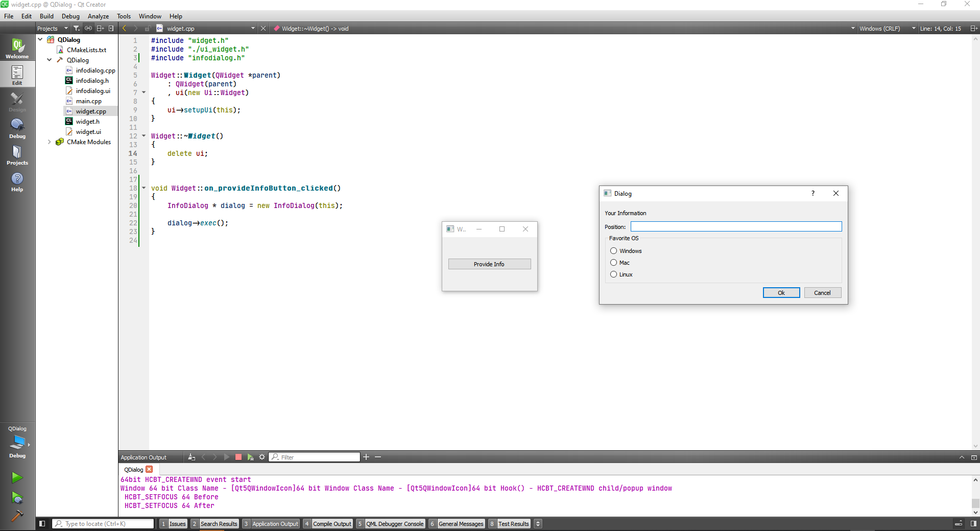This screenshot has width=980, height=531.
Task: Show the Compile Output pane
Action: tap(328, 524)
